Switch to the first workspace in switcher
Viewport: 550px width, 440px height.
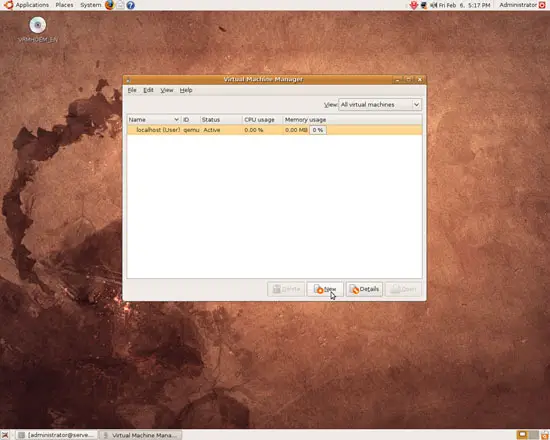[522, 435]
